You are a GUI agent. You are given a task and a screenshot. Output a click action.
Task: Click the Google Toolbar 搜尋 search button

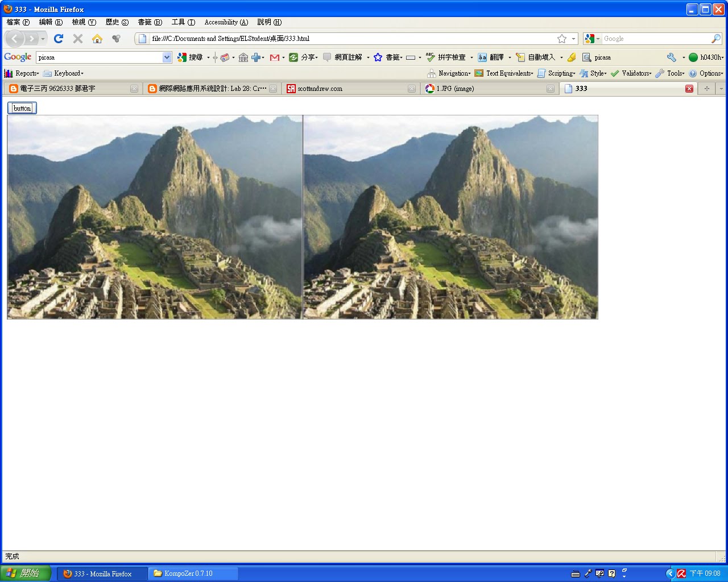190,57
